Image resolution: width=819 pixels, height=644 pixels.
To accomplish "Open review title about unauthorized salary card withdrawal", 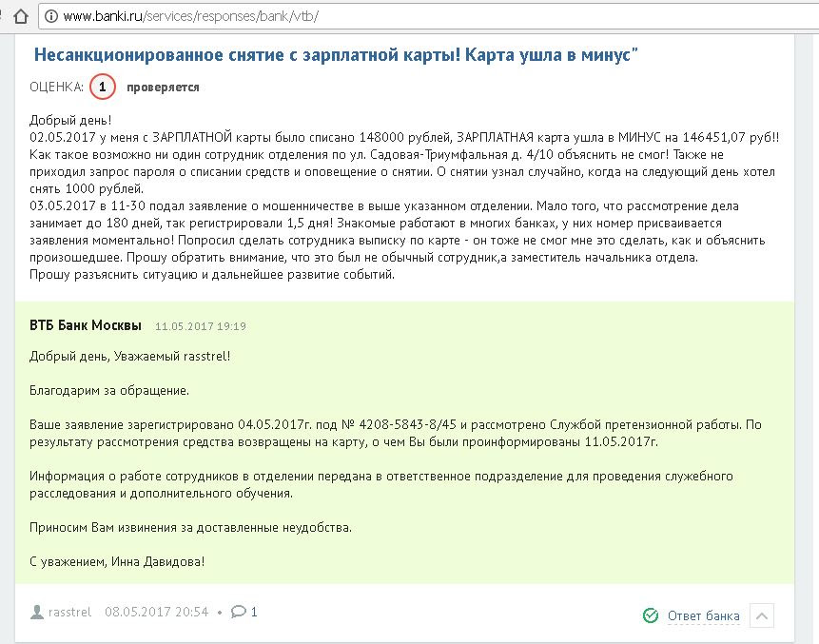I will pyautogui.click(x=336, y=54).
